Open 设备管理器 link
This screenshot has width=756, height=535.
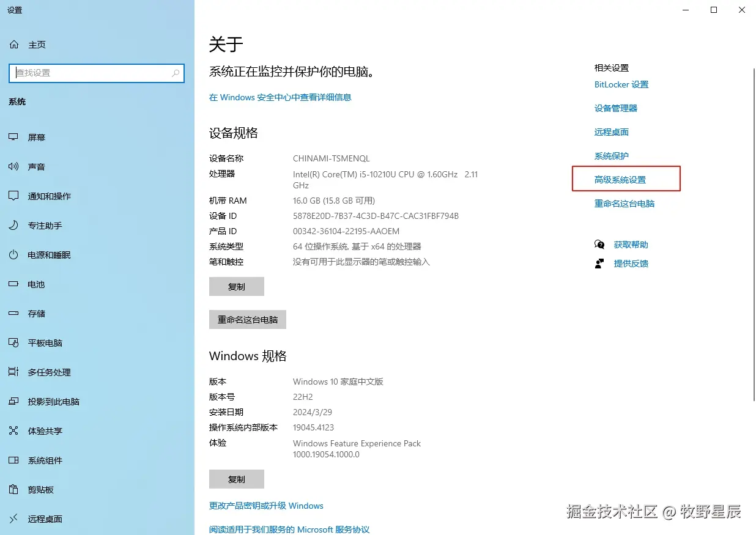616,108
